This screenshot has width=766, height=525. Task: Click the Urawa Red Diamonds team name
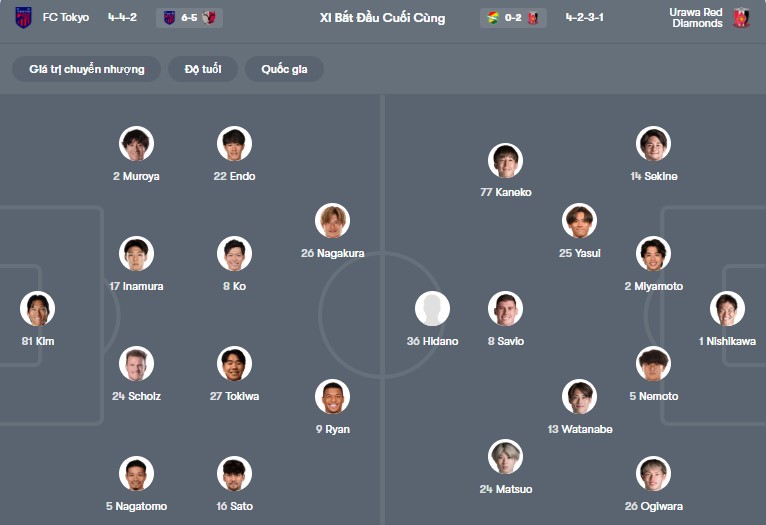click(x=696, y=18)
